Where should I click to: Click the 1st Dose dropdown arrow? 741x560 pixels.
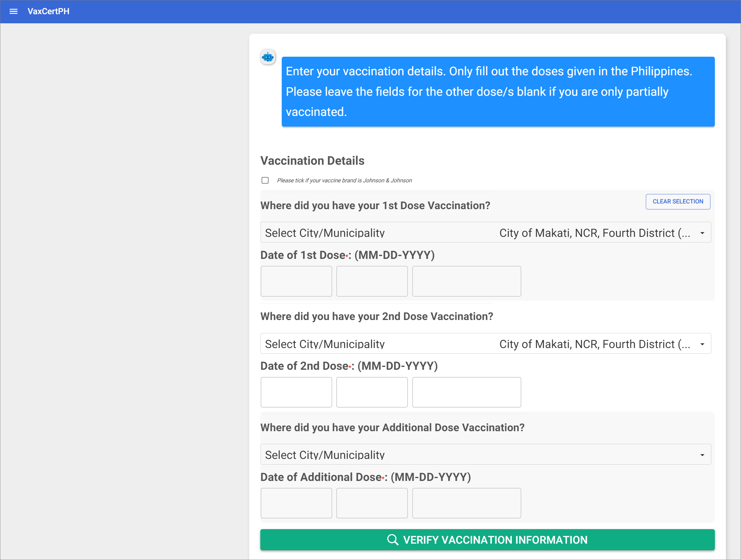tap(702, 233)
